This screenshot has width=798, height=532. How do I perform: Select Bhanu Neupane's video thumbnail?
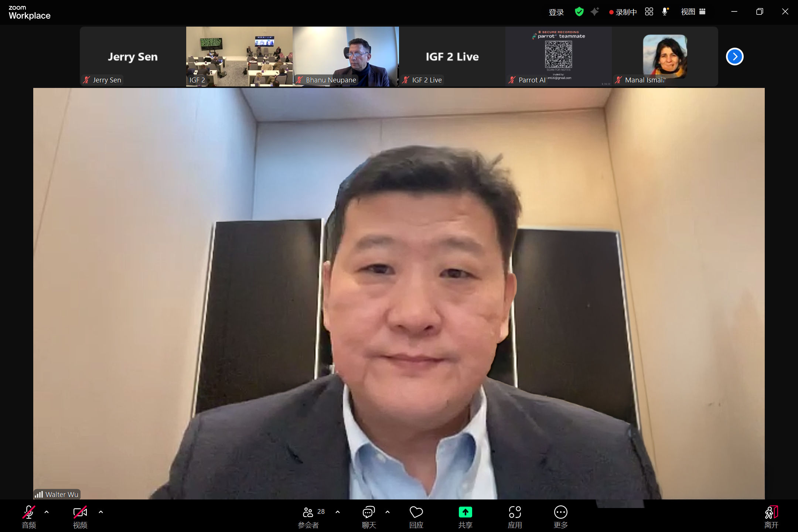[x=346, y=56]
